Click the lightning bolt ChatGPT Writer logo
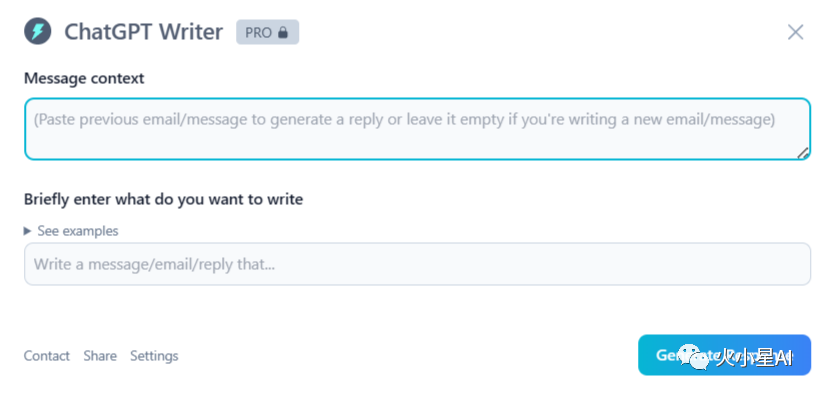The width and height of the screenshot is (820, 394). click(38, 31)
